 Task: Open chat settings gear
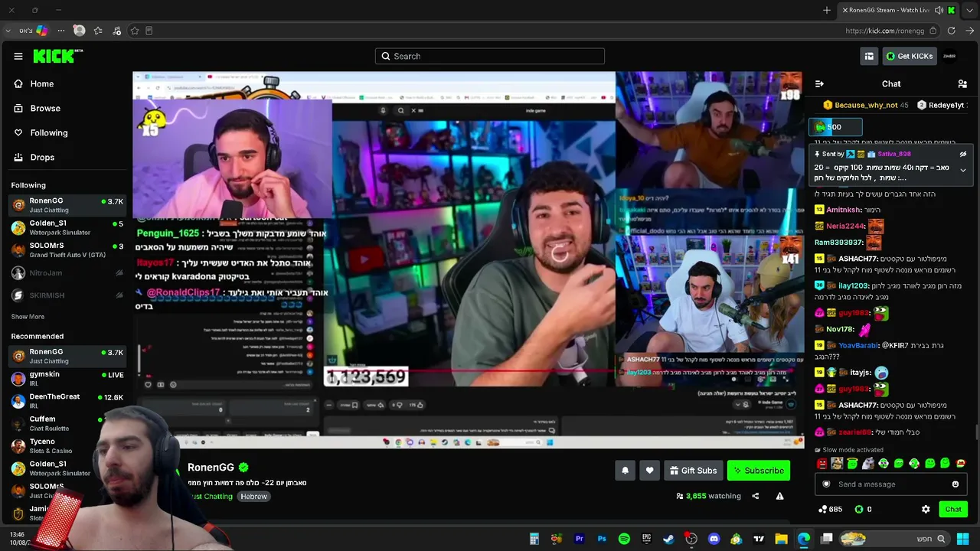click(926, 509)
